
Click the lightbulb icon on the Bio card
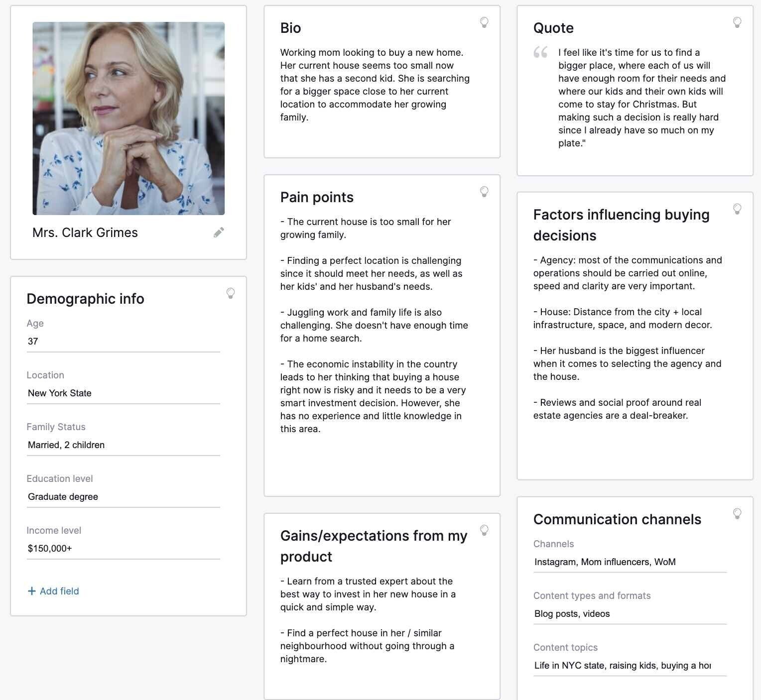click(x=484, y=22)
